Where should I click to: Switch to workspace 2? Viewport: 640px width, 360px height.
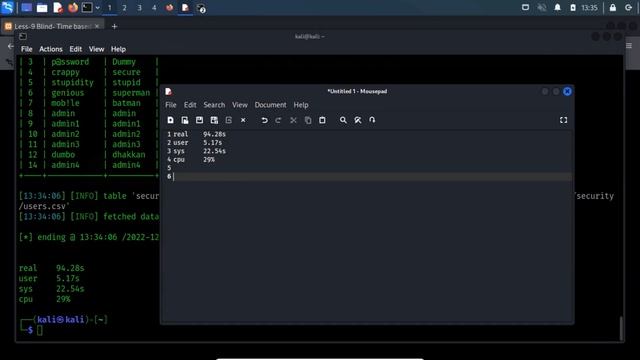coord(124,8)
